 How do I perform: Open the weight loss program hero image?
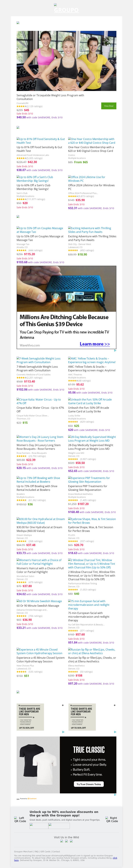click(66, 61)
